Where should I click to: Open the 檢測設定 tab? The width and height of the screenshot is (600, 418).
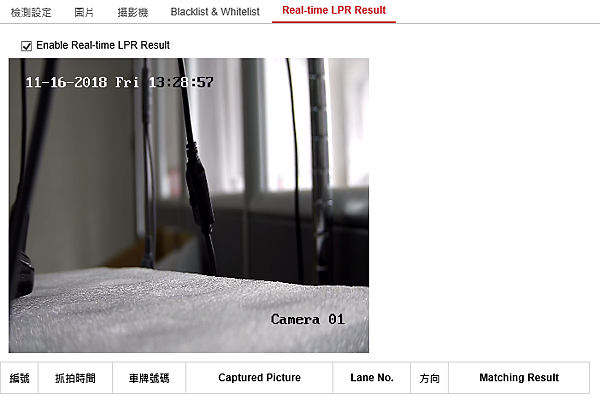coord(31,12)
